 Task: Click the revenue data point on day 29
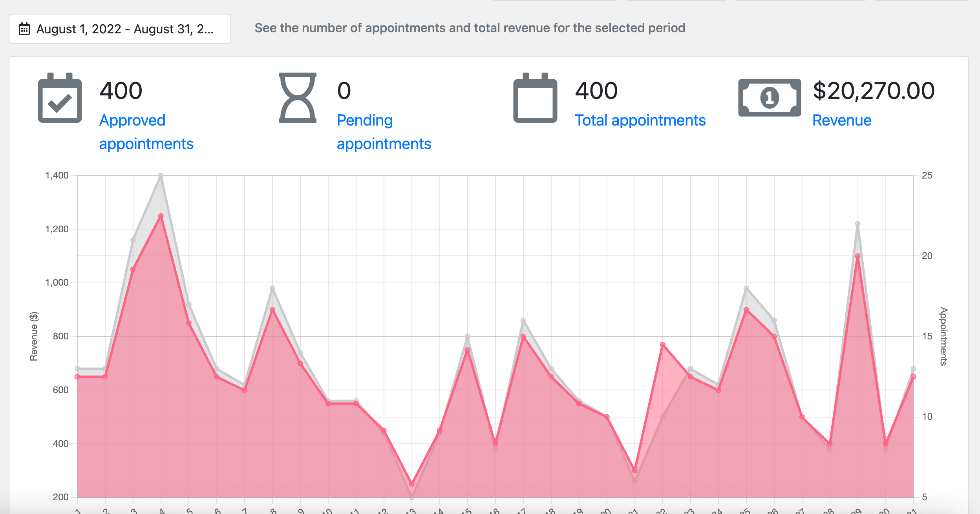click(x=857, y=256)
